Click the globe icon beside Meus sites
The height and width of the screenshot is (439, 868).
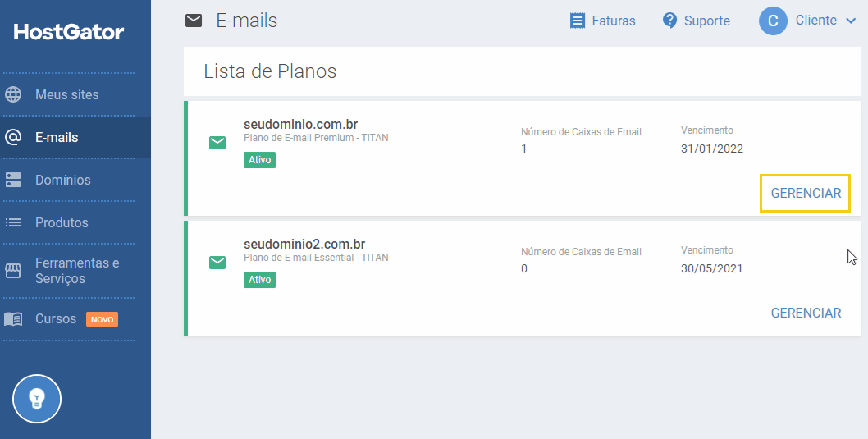13,94
